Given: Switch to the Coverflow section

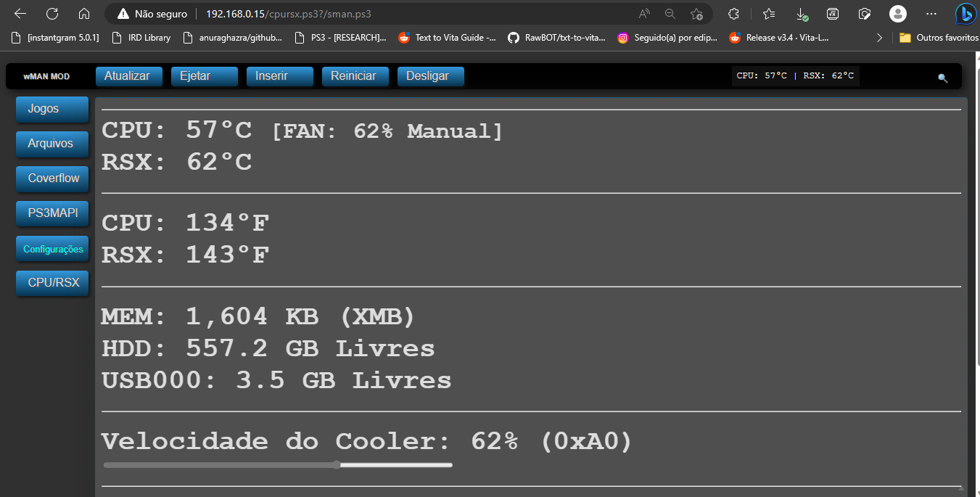Looking at the screenshot, I should click(x=52, y=178).
